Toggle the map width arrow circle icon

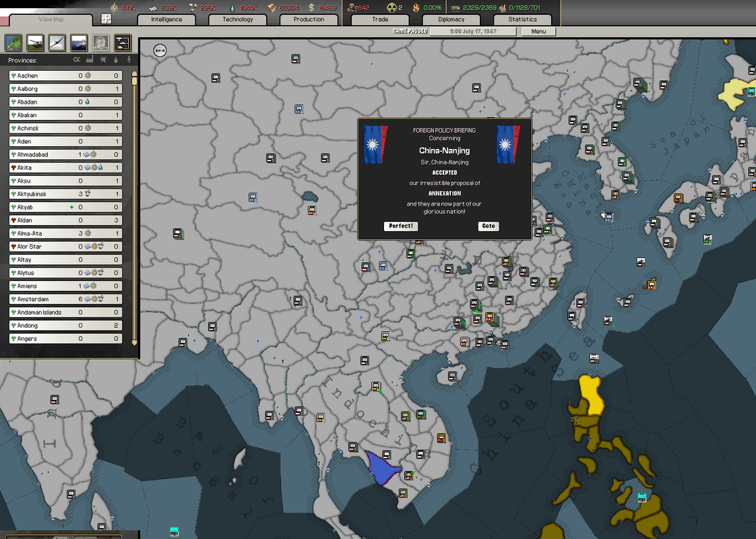(x=160, y=50)
